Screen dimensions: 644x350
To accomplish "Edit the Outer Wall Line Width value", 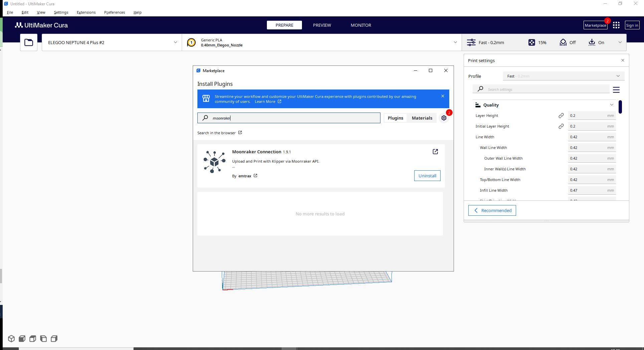I will (x=592, y=158).
